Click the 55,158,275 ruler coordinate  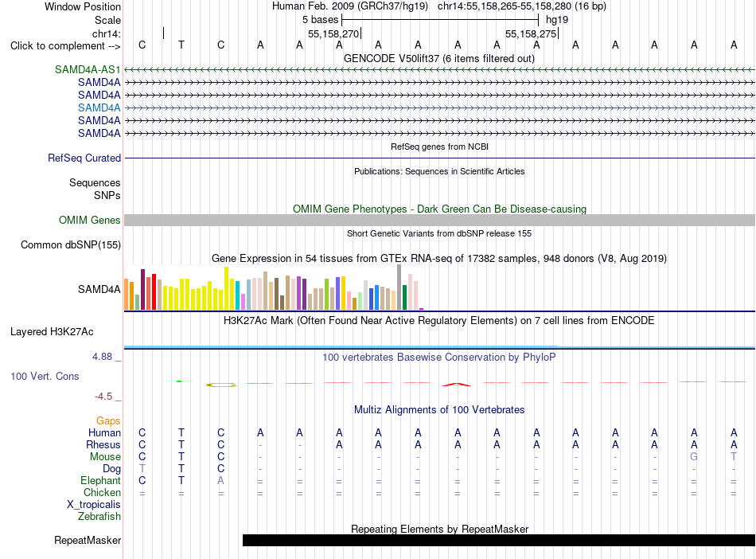[x=531, y=33]
